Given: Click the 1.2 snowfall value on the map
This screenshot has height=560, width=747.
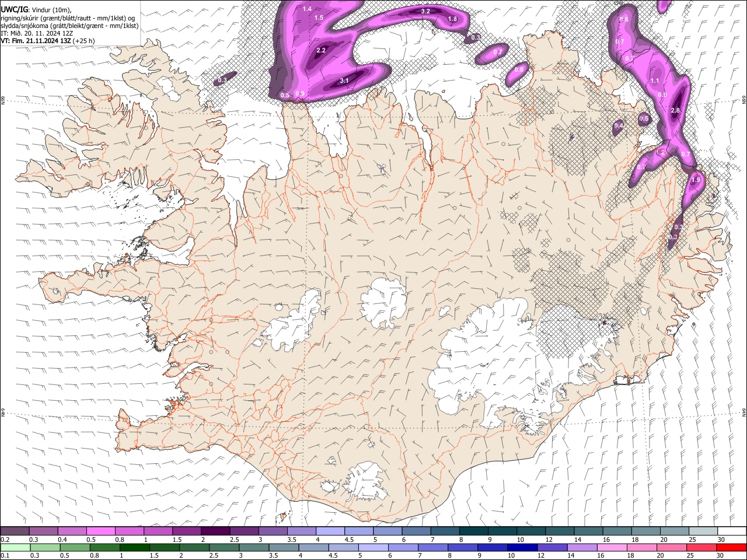Looking at the screenshot, I should tap(661, 153).
